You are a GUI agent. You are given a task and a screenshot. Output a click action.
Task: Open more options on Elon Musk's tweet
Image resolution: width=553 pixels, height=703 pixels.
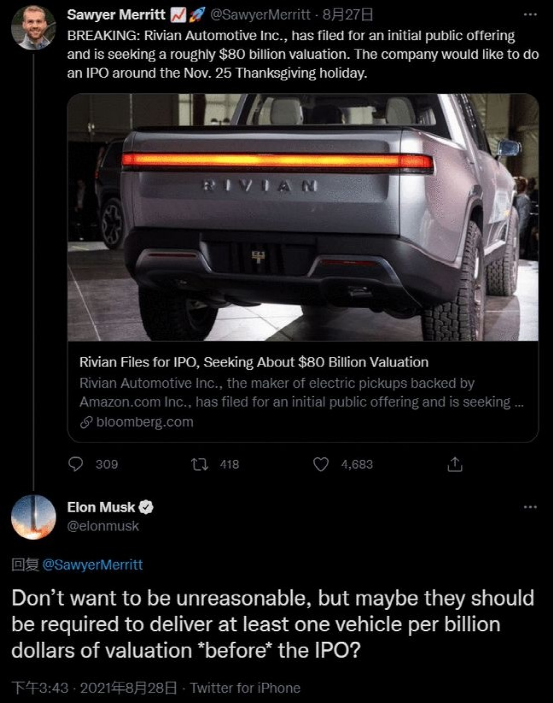tap(530, 507)
